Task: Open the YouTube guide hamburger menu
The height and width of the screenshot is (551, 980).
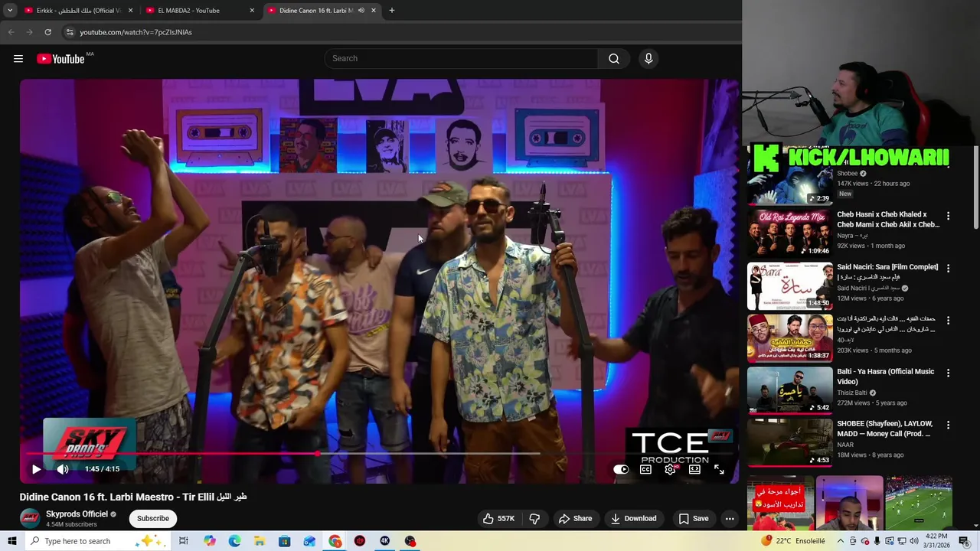Action: tap(18, 59)
